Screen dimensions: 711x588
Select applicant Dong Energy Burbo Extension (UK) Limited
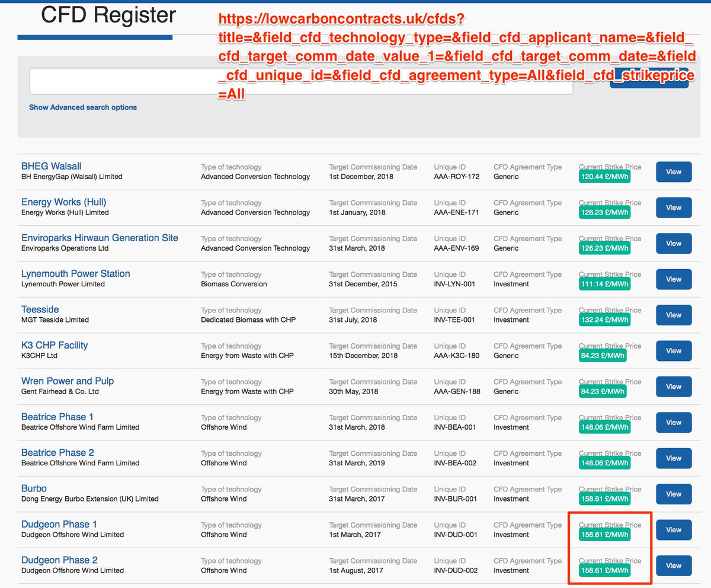[x=90, y=499]
